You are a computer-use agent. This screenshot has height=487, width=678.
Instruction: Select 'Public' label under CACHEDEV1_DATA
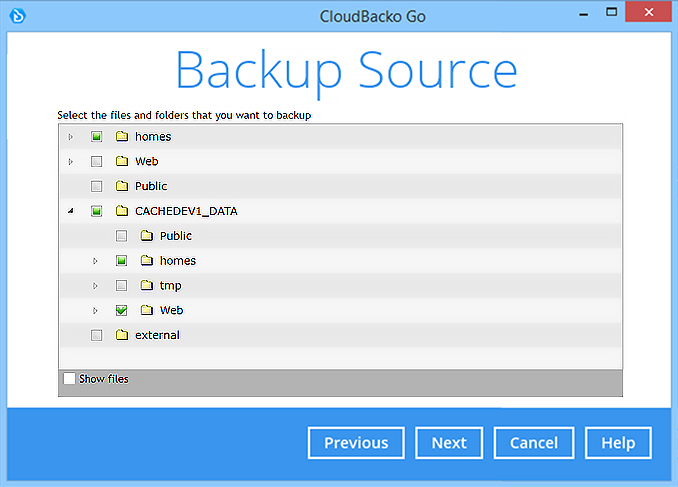176,236
